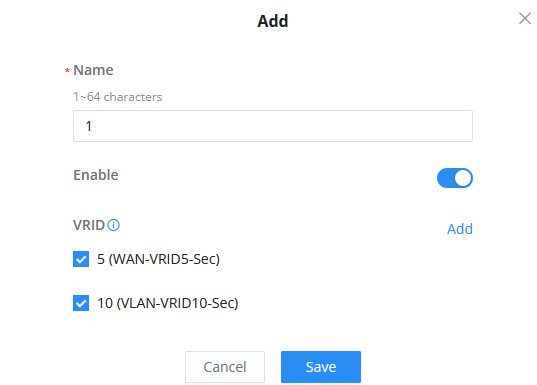The image size is (537, 385).
Task: Click the checkmark next to VRID 5
Action: coord(81,259)
